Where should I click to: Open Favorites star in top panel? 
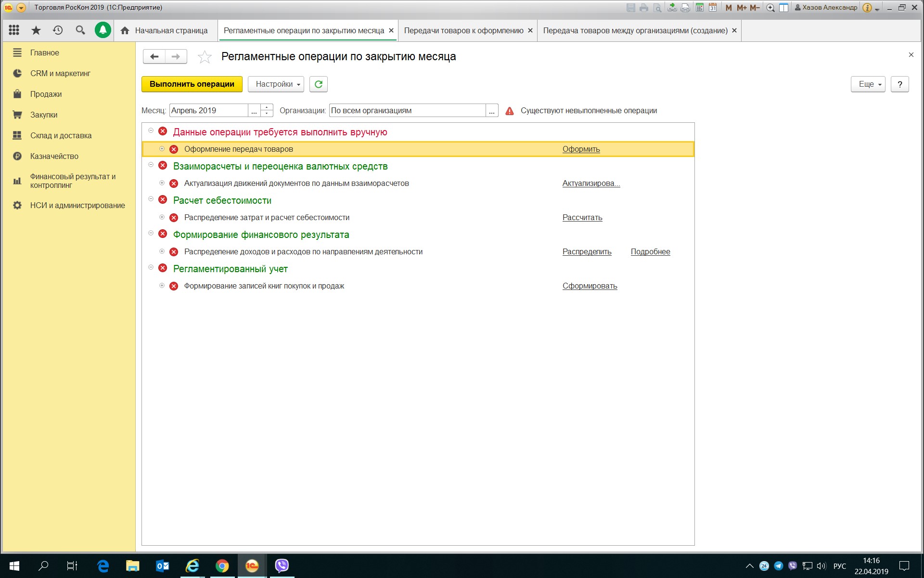click(x=36, y=30)
